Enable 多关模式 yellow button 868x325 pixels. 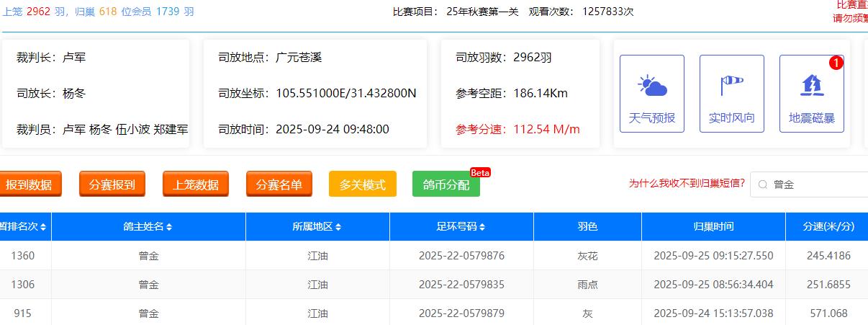(x=362, y=184)
